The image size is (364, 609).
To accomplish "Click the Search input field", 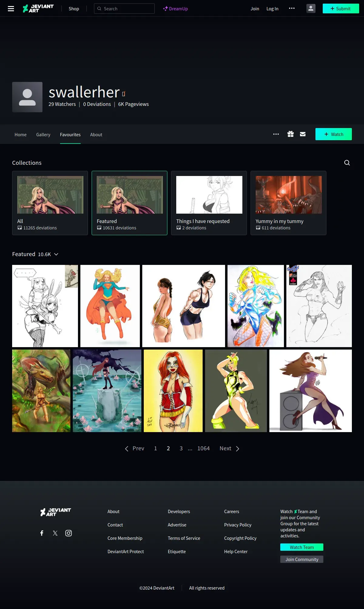I will point(124,8).
